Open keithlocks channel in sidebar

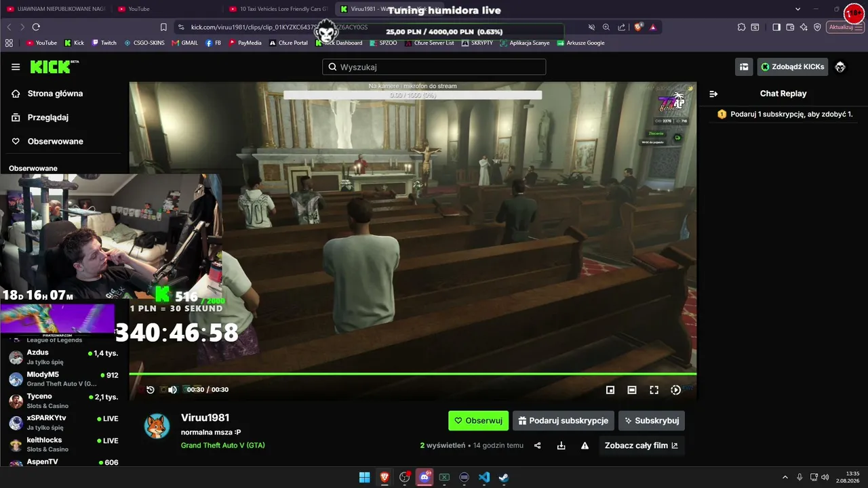click(64, 444)
